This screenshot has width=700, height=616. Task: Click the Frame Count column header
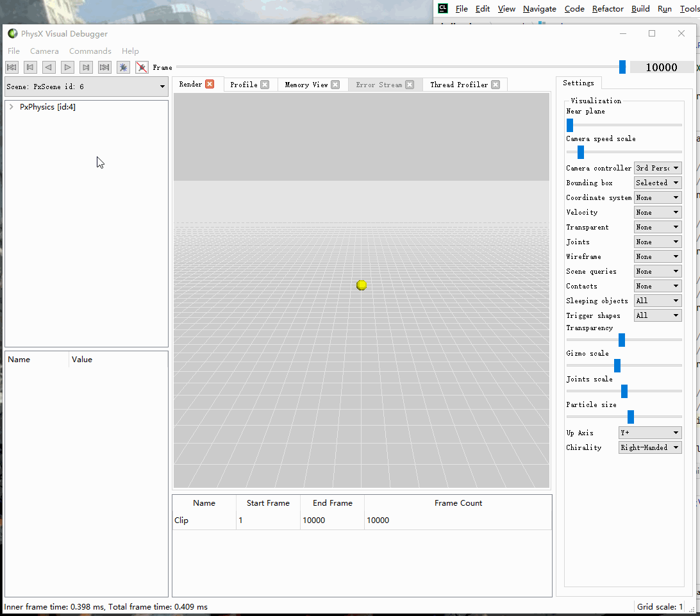point(458,503)
